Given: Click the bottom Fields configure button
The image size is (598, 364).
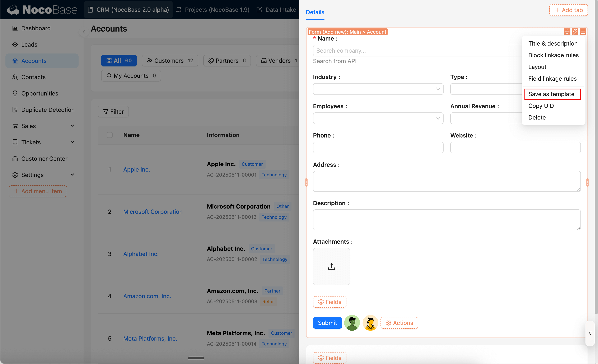Looking at the screenshot, I should [330, 358].
